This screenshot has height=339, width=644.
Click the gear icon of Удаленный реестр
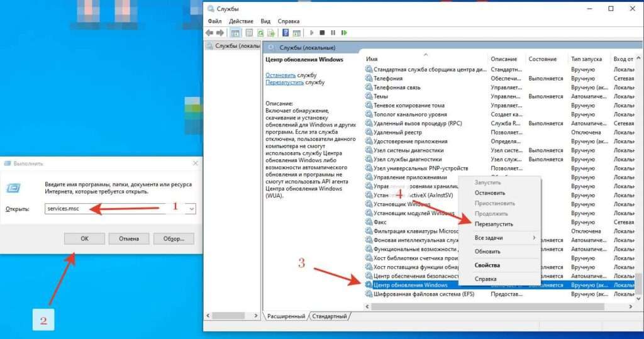[x=369, y=132]
